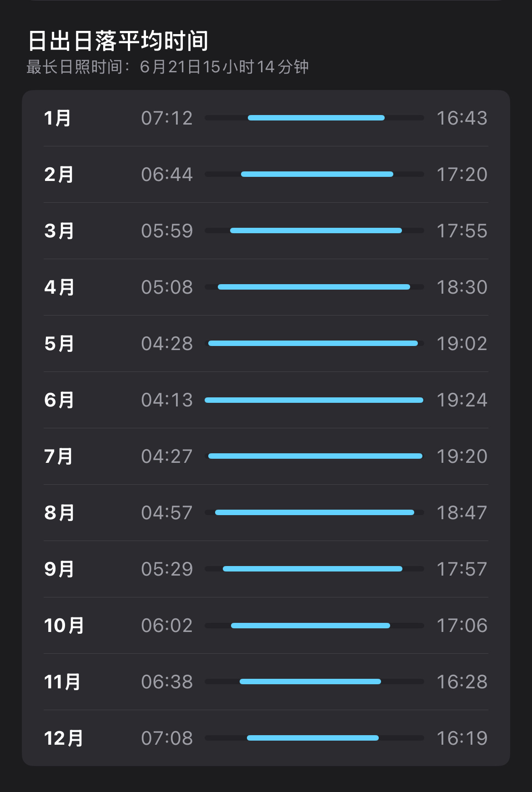Tap the 16:28 sunset time in 11月
This screenshot has height=792, width=532.
pyautogui.click(x=462, y=682)
